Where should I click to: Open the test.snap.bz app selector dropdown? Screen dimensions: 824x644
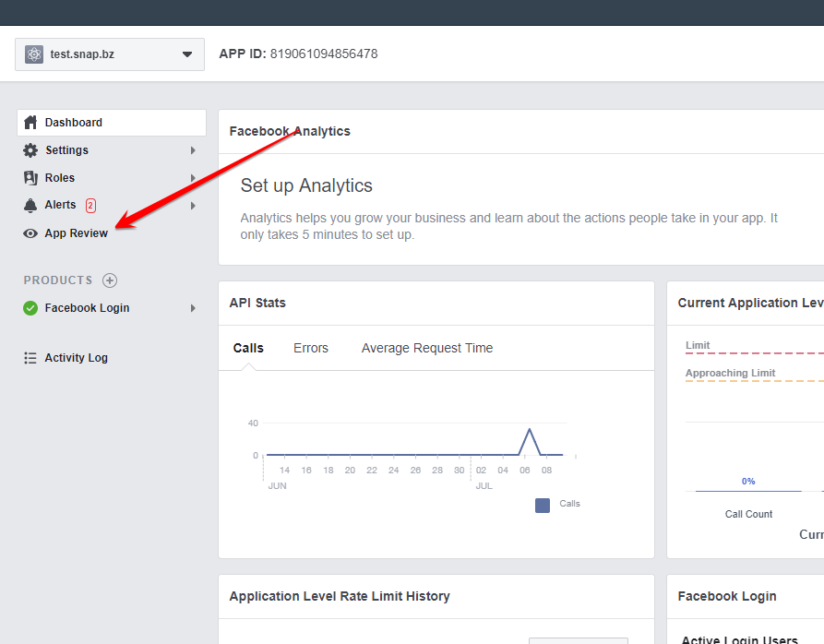coord(110,54)
